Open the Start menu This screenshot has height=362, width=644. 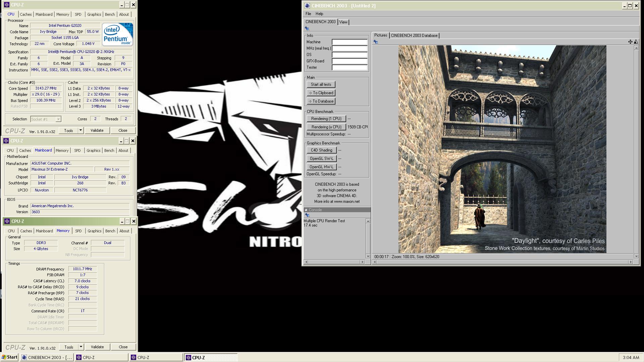[x=9, y=357]
